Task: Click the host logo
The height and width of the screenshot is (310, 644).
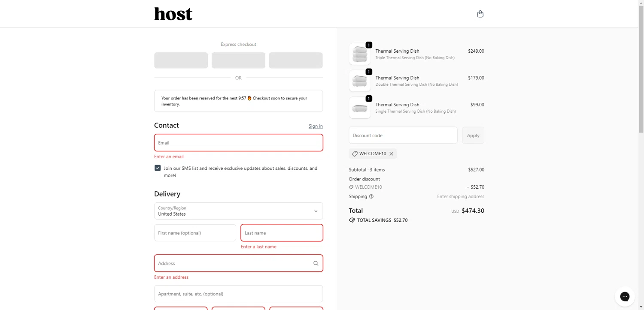Action: (x=173, y=14)
